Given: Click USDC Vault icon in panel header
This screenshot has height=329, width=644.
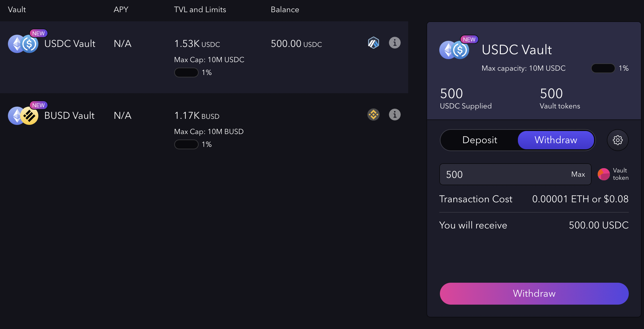Looking at the screenshot, I should tap(454, 50).
